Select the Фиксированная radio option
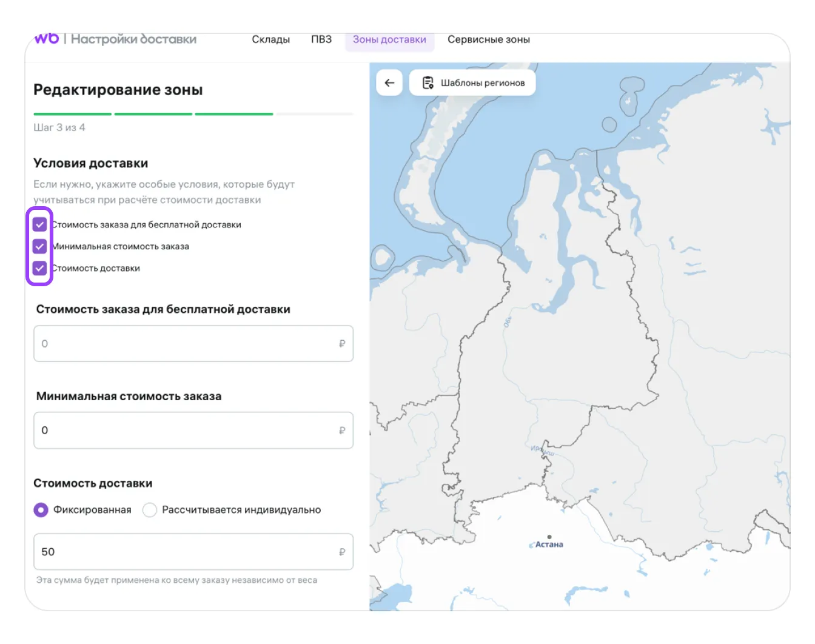Image resolution: width=815 pixels, height=644 pixels. pyautogui.click(x=41, y=510)
